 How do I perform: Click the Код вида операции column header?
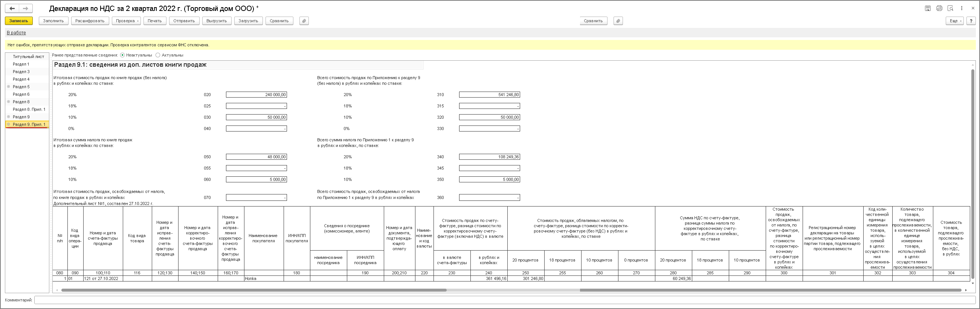pos(75,238)
